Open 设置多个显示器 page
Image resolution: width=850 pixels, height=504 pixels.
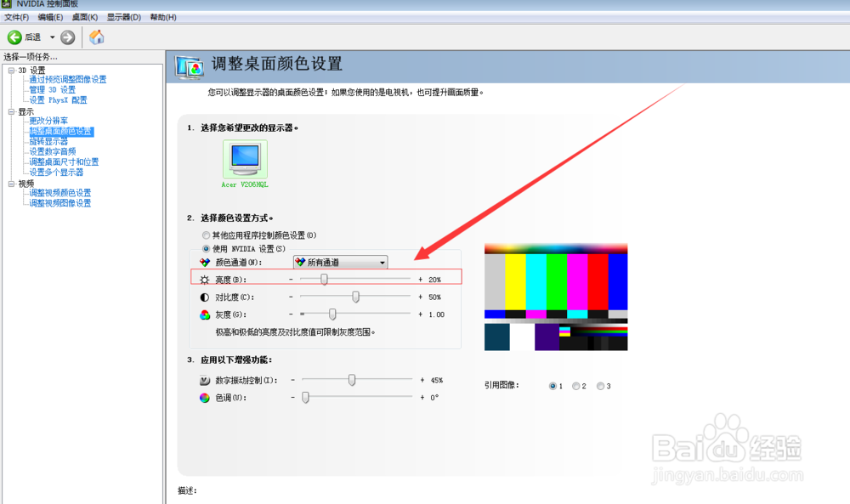[56, 173]
